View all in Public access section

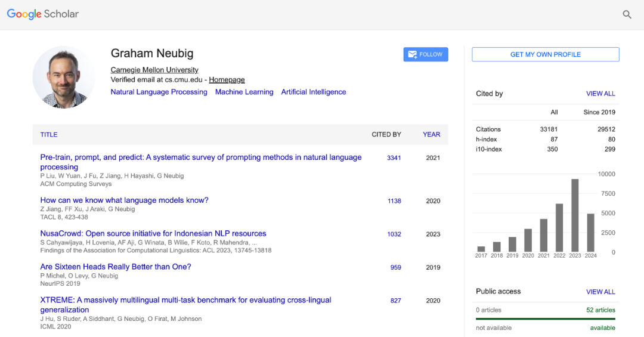600,292
